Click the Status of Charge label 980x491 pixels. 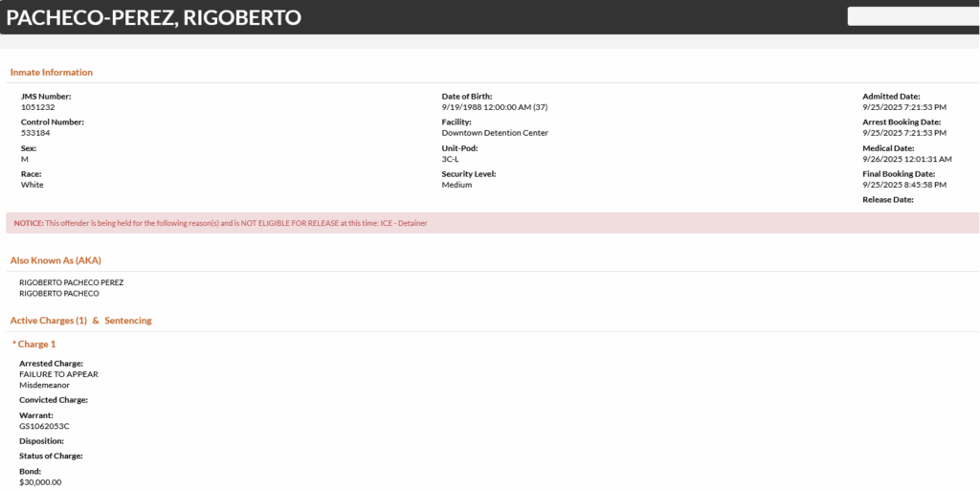click(x=52, y=456)
